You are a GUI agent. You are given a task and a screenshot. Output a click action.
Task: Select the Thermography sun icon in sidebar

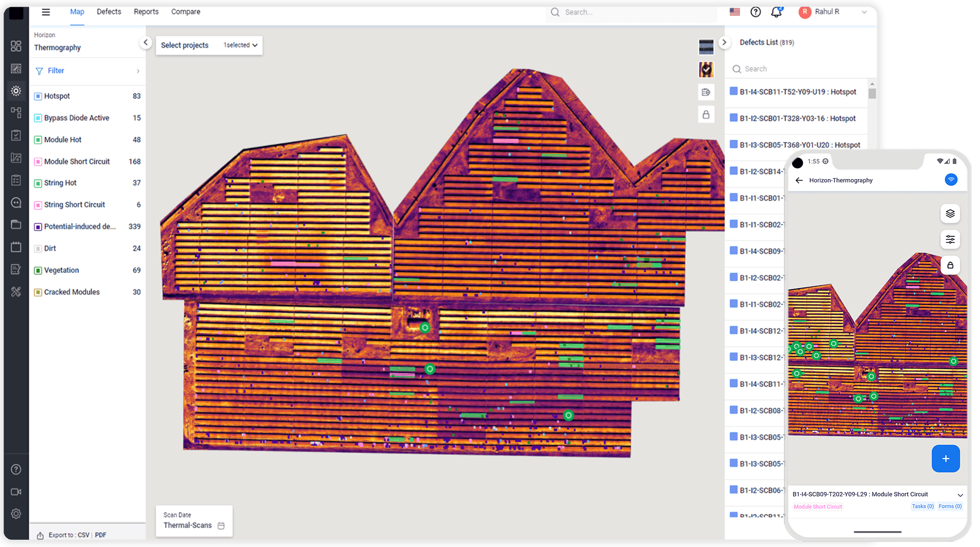(16, 90)
